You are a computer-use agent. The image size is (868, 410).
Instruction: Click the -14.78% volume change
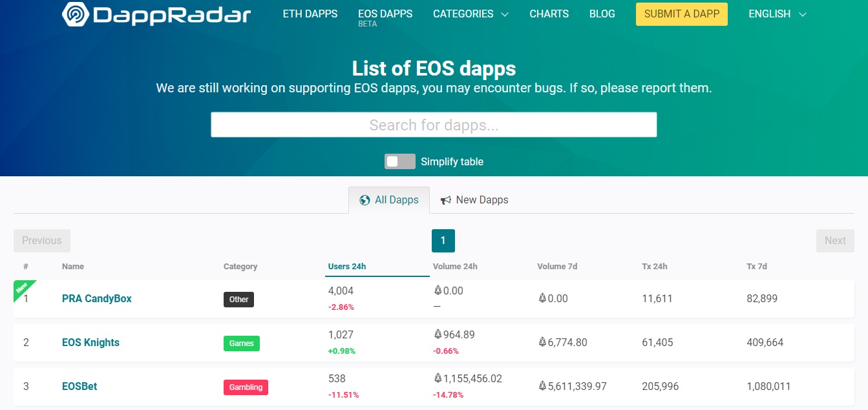point(449,395)
